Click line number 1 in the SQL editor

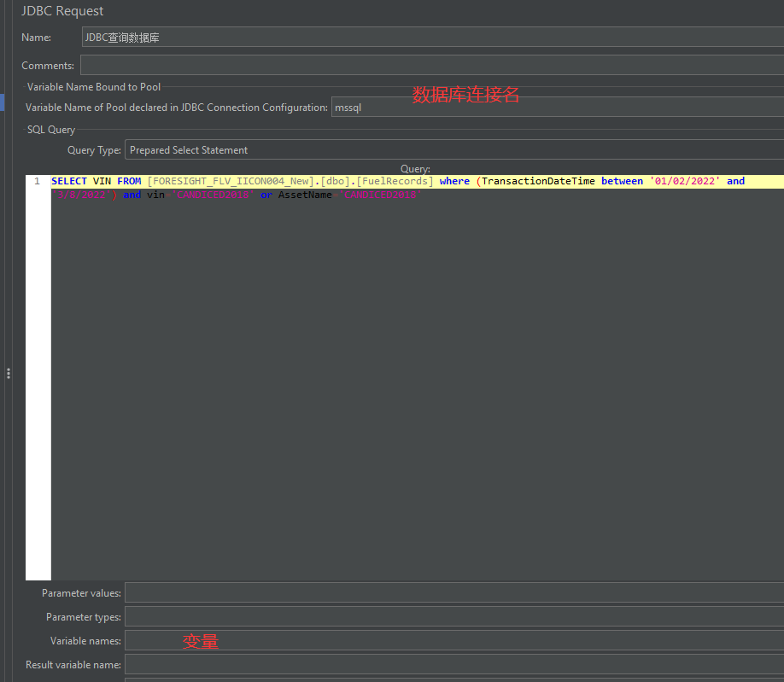[35, 180]
